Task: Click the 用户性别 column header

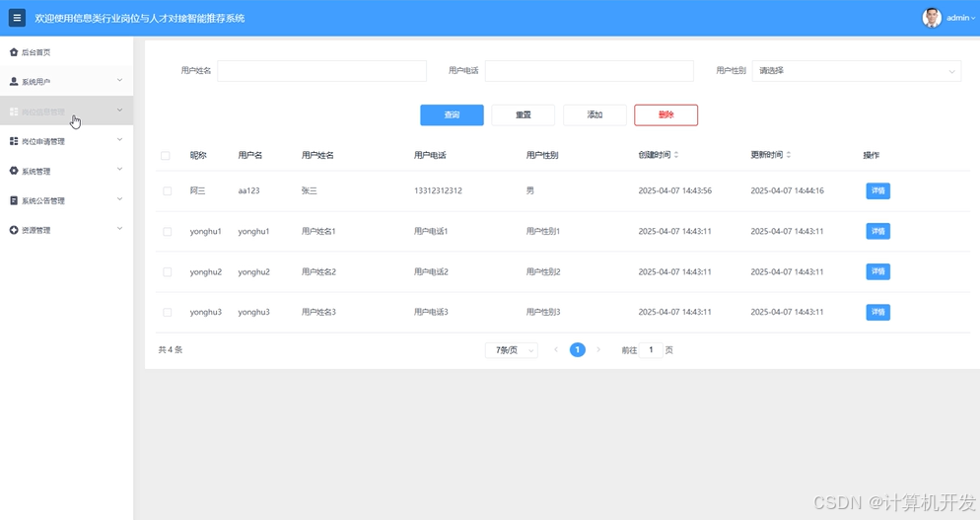Action: coord(542,155)
